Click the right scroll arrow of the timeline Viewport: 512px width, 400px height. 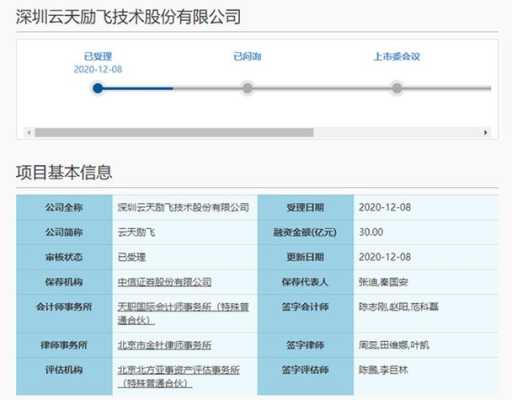click(485, 133)
